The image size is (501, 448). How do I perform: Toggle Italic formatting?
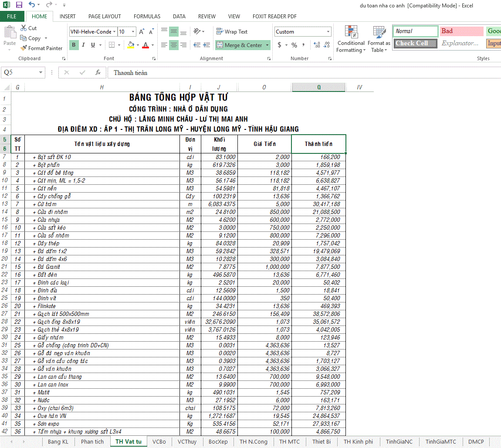(83, 45)
